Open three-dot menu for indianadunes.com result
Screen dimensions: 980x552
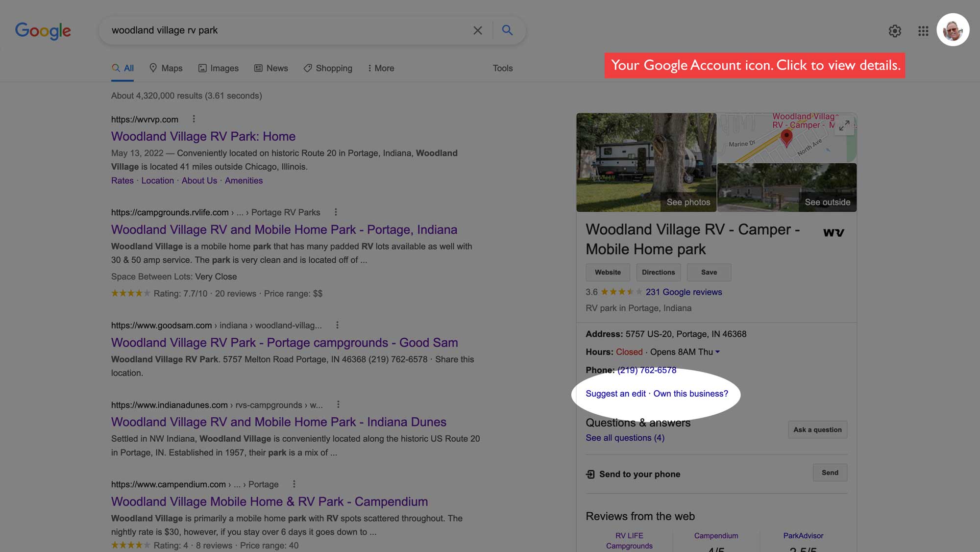pos(338,404)
